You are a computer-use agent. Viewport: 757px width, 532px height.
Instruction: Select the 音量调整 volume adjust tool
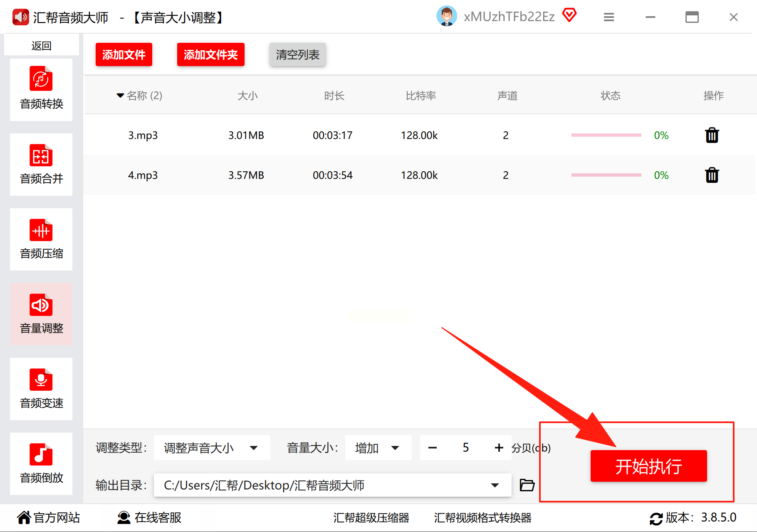[x=41, y=314]
